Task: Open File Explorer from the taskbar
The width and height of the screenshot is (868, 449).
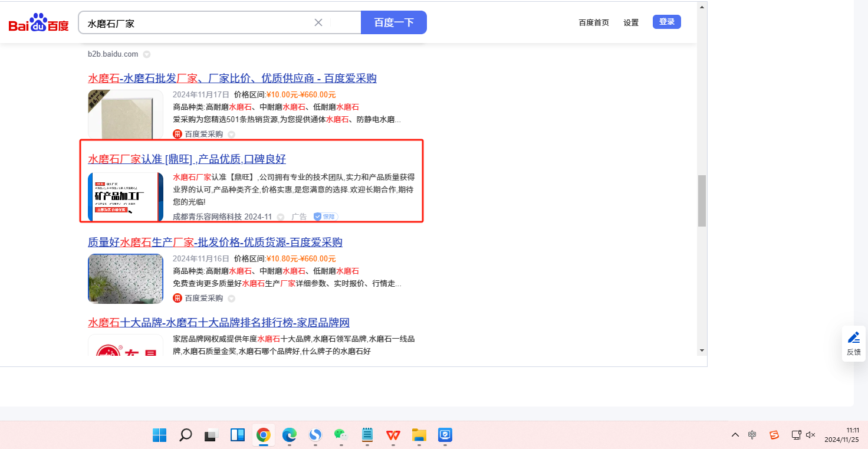Action: pyautogui.click(x=419, y=435)
